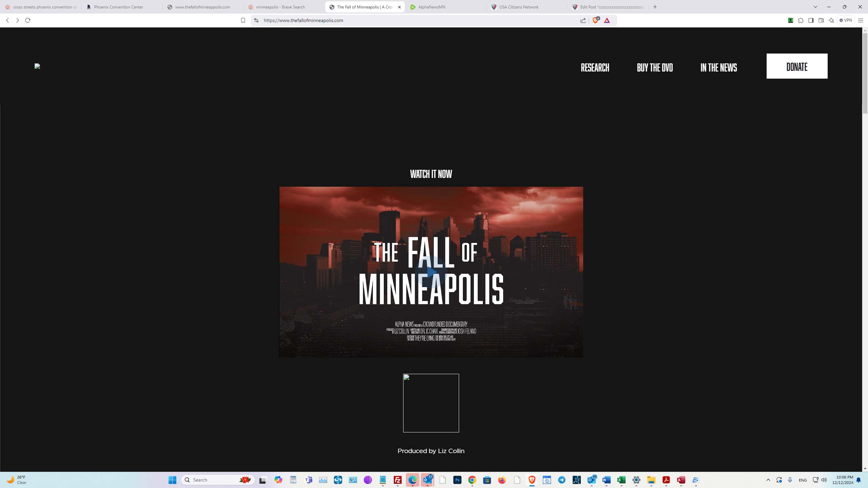Screen dimensions: 868x488
Task: Open Adobe Acrobat from taskbar
Action: [x=666, y=480]
